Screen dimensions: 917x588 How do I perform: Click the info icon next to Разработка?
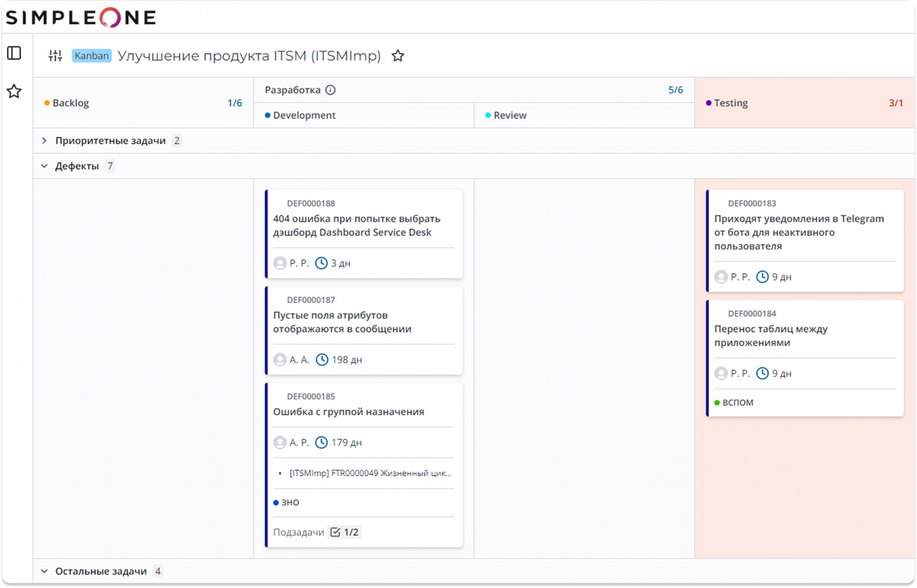click(x=331, y=90)
